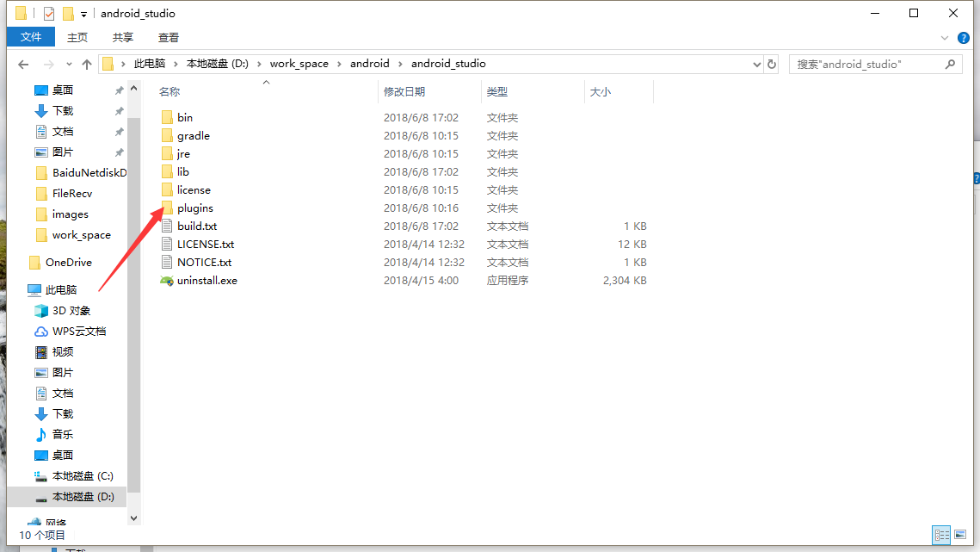
Task: Open 音乐 library in sidebar
Action: tap(63, 434)
